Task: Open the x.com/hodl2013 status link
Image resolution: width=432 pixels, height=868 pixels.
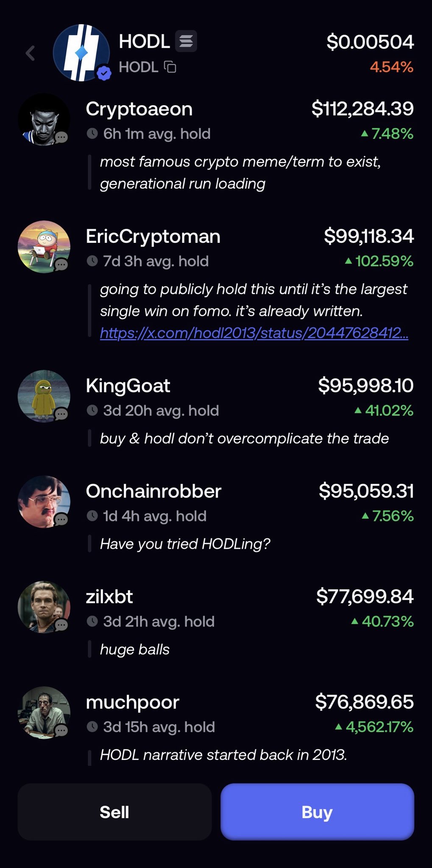Action: (x=254, y=333)
